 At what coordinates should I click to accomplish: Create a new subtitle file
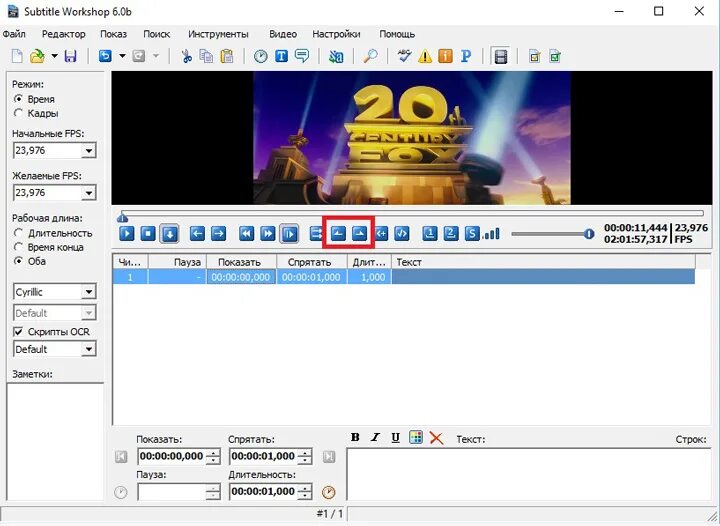coord(17,56)
